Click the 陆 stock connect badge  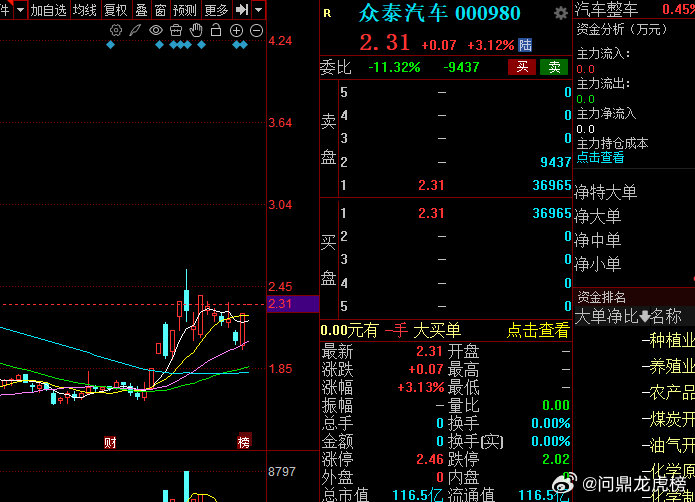tap(525, 45)
